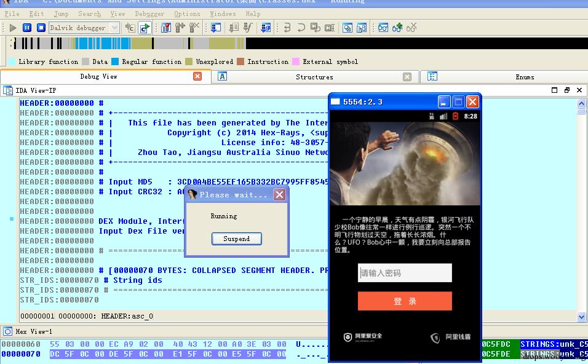
Task: Click the delete watch glasses icon
Action: 411,28
